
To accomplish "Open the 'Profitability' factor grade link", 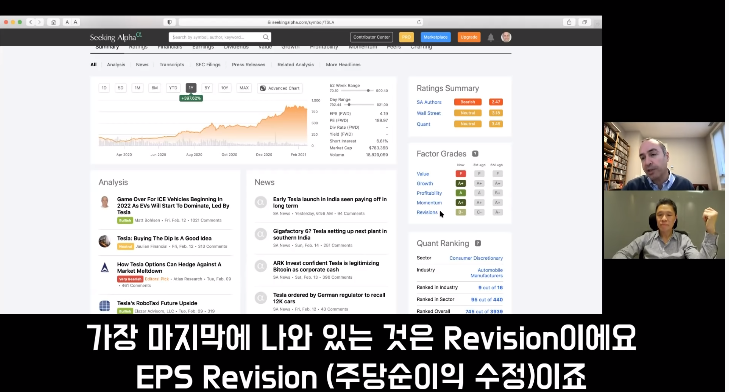I will (429, 193).
